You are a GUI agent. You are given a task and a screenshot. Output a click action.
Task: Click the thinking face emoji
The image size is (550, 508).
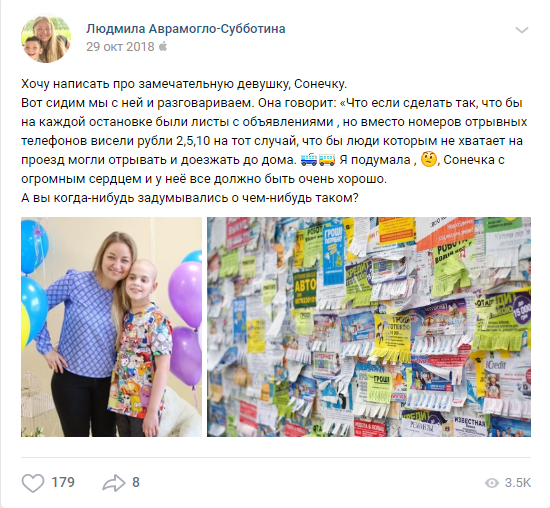[x=428, y=159]
